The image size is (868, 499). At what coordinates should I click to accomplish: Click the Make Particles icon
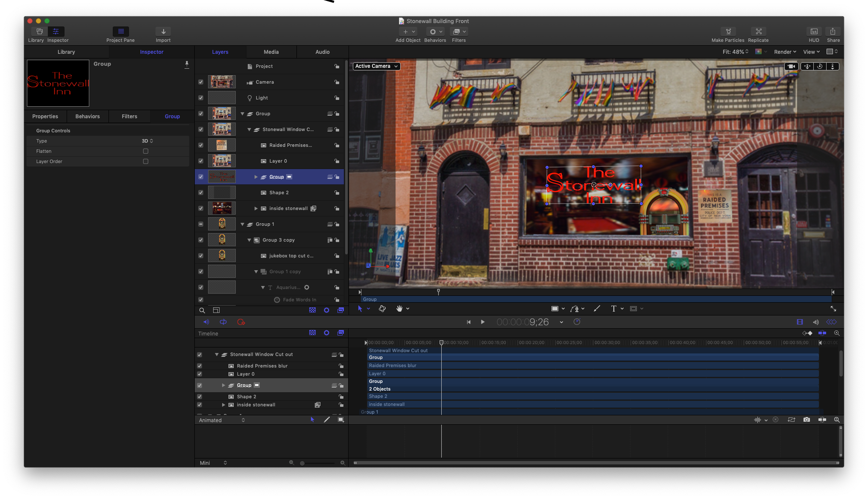point(728,32)
